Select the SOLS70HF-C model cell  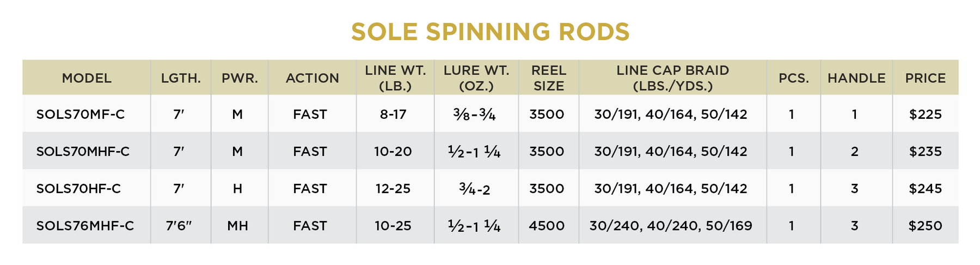point(78,189)
